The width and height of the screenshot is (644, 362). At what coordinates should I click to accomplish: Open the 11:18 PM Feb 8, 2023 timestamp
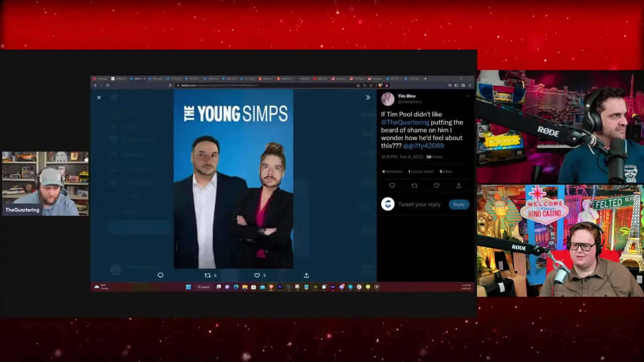pyautogui.click(x=402, y=157)
